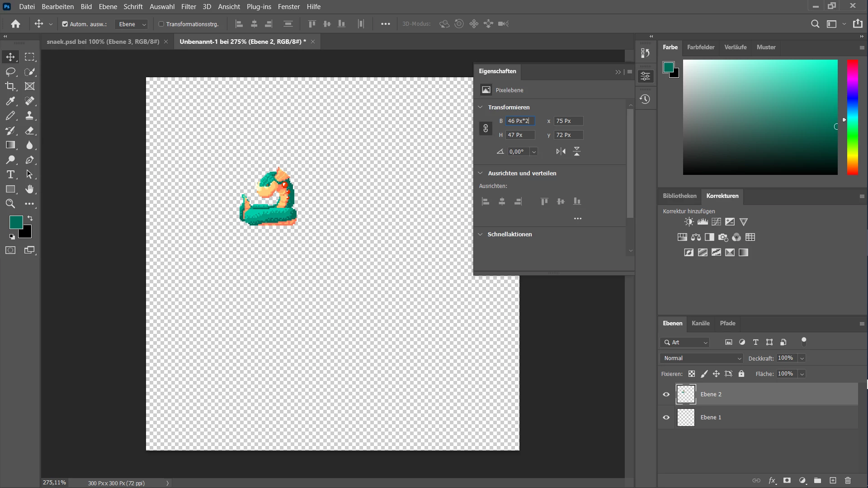868x488 pixels.
Task: Select the Crop tool
Action: pyautogui.click(x=10, y=86)
